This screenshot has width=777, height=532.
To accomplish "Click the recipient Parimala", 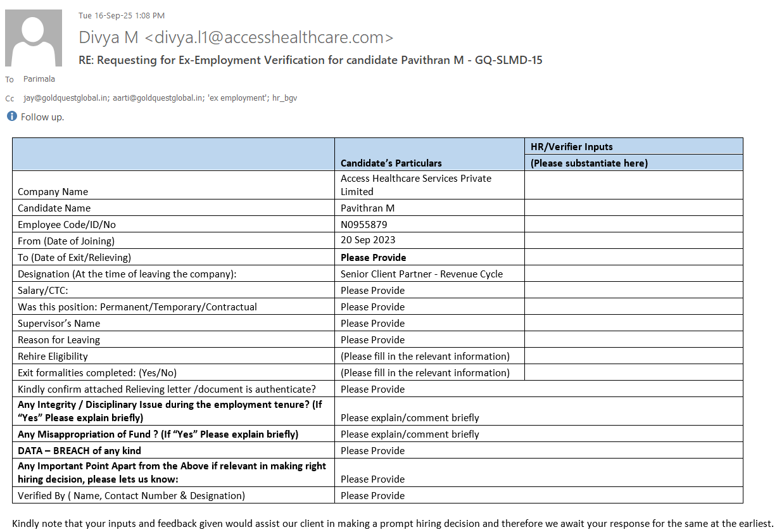I will coord(39,79).
